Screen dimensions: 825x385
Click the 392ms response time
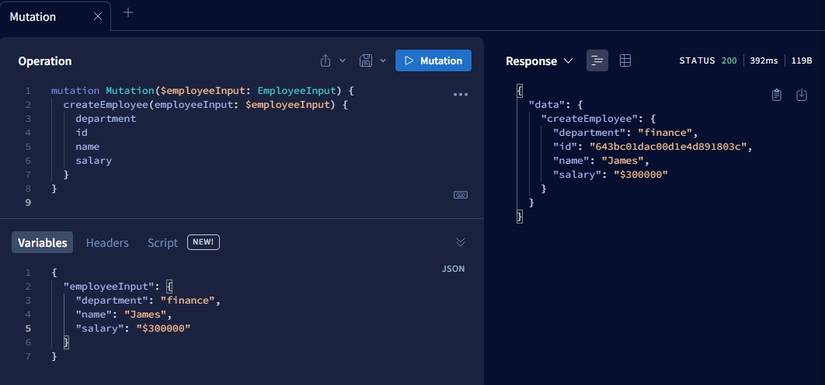764,60
